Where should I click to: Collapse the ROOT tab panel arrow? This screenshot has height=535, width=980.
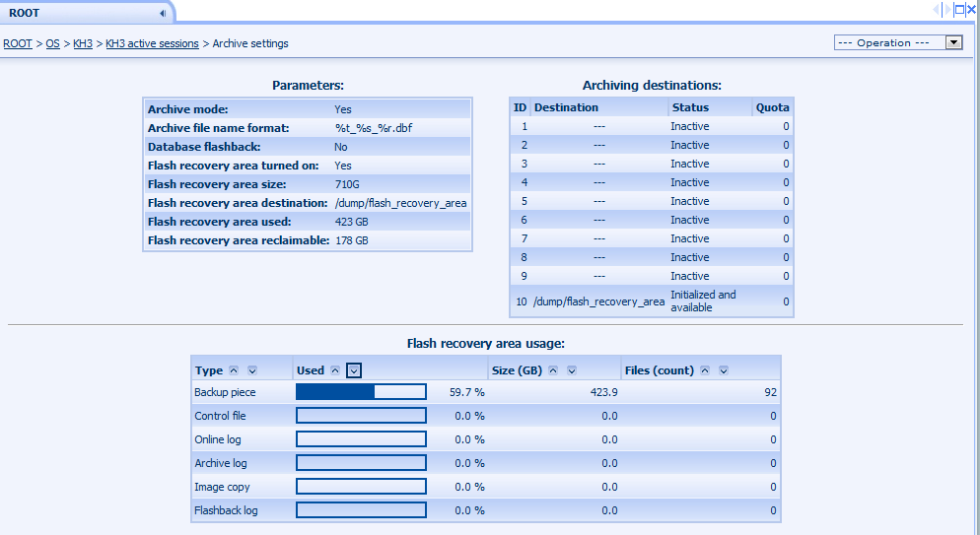click(x=162, y=13)
